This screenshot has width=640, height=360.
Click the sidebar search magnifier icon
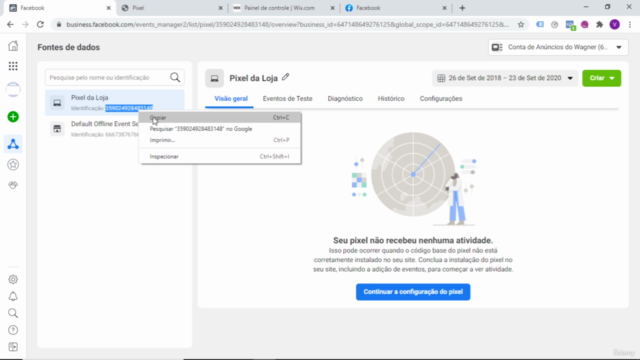coord(13,313)
